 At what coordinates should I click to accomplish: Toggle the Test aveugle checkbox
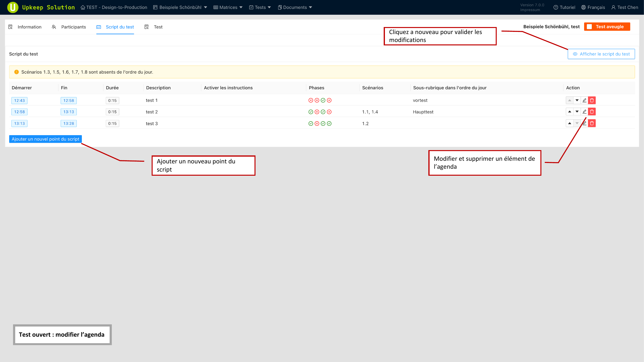pyautogui.click(x=589, y=27)
